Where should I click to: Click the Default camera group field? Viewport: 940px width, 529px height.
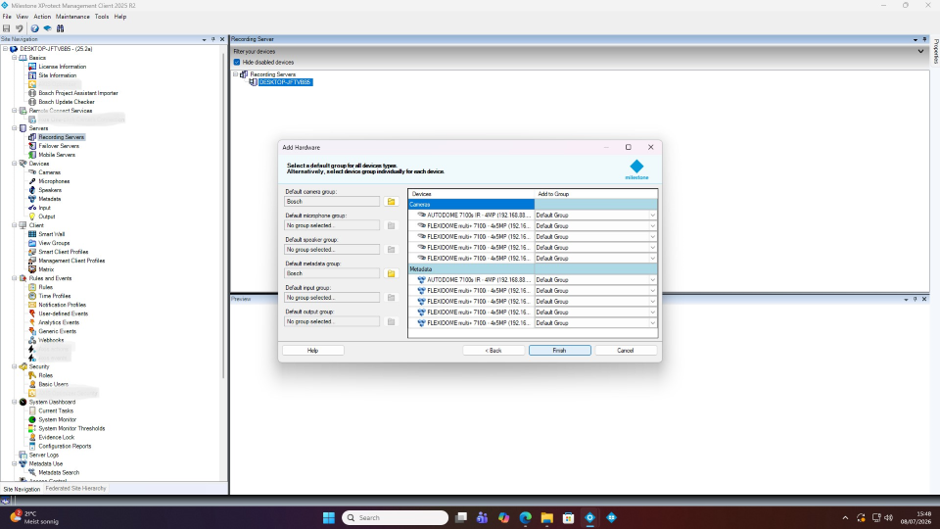click(x=332, y=202)
